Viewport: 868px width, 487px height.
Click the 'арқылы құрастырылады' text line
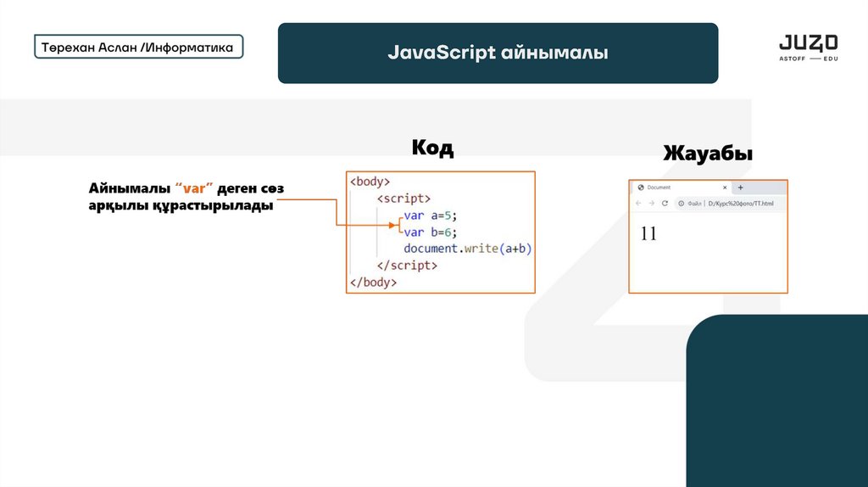181,205
